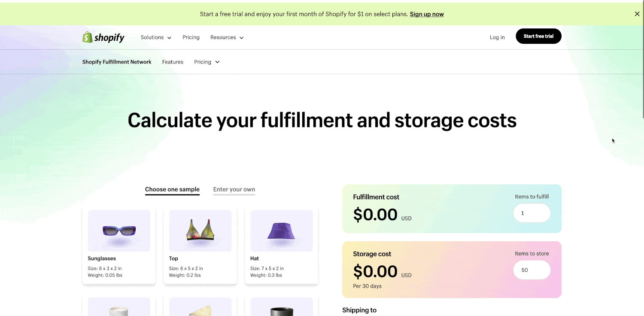Select the Sunglasses sample image
Screen dimensions: 644x316
(119, 231)
